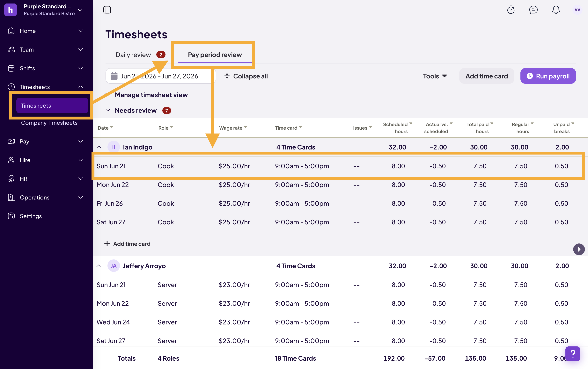This screenshot has width=588, height=369.
Task: Open the Issues column header
Action: coord(363,128)
